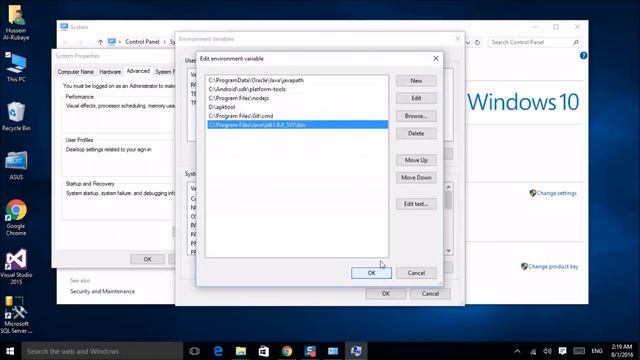Switch to Computer Name tab in System Properties
The height and width of the screenshot is (360, 640).
[x=76, y=72]
